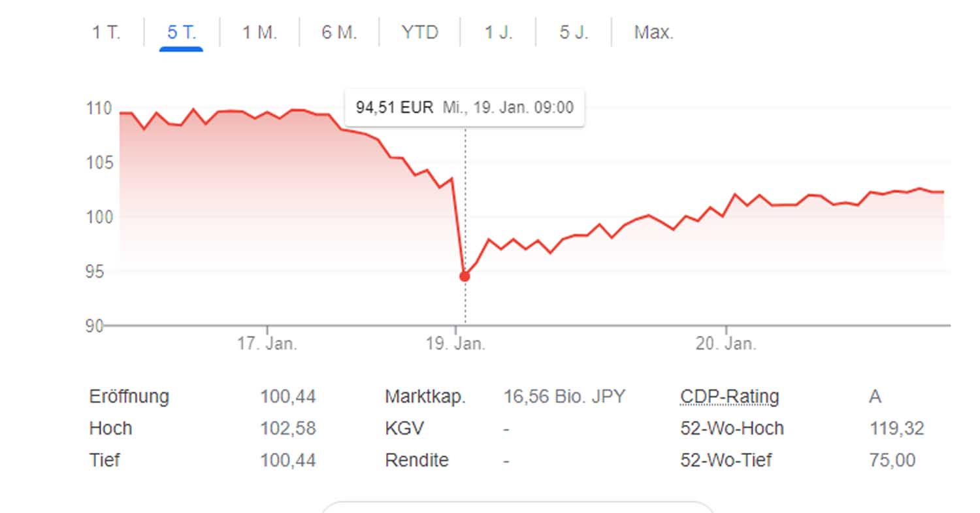Select the Hoch value 102,58
980x513 pixels.
(287, 429)
